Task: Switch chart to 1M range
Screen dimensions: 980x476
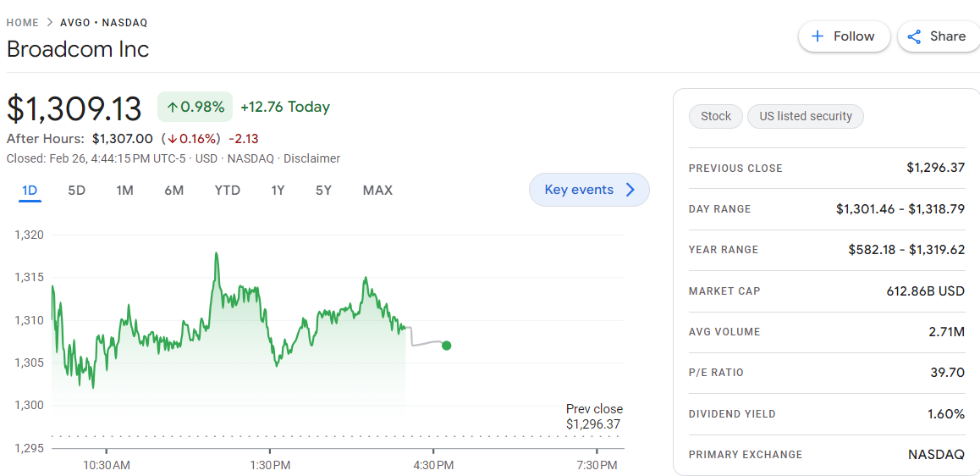Action: (x=125, y=191)
